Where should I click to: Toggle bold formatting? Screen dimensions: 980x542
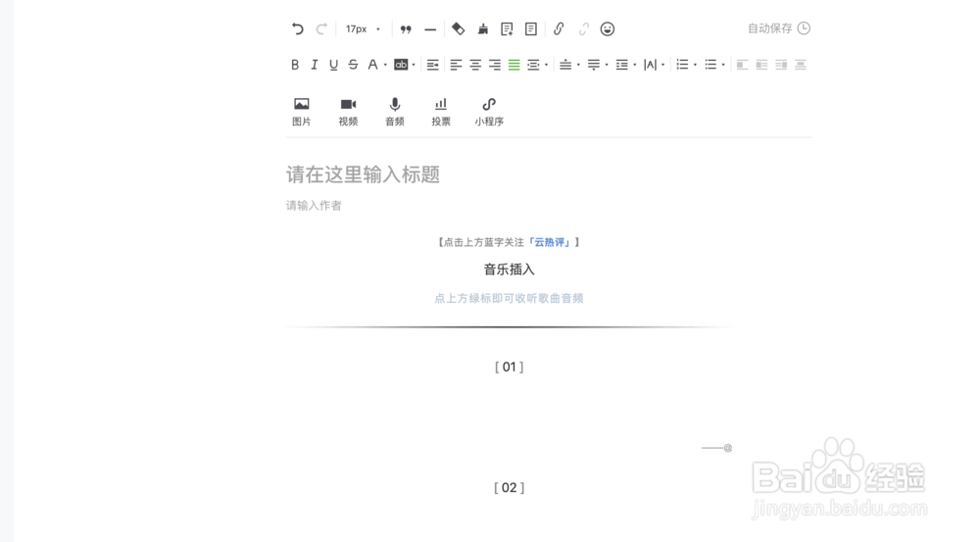[x=295, y=65]
